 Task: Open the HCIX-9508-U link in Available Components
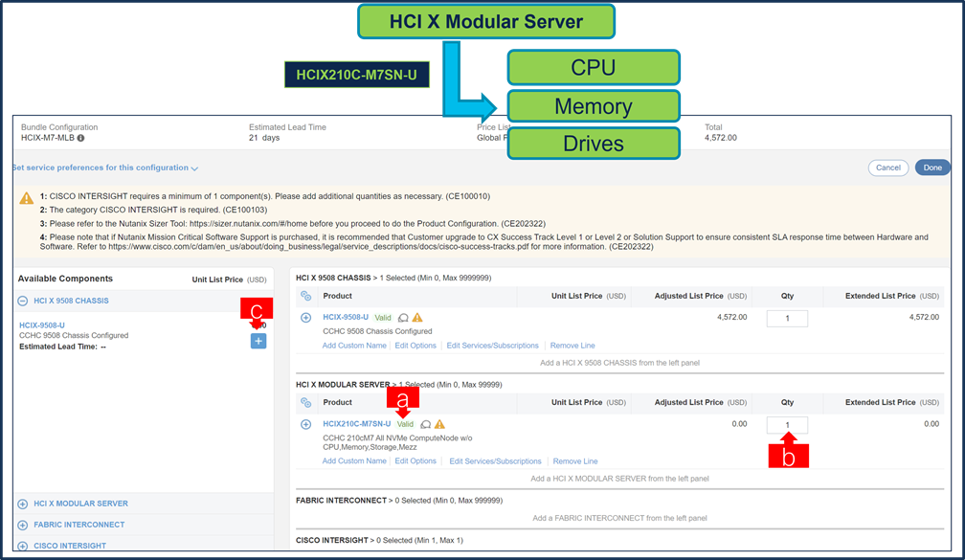42,325
